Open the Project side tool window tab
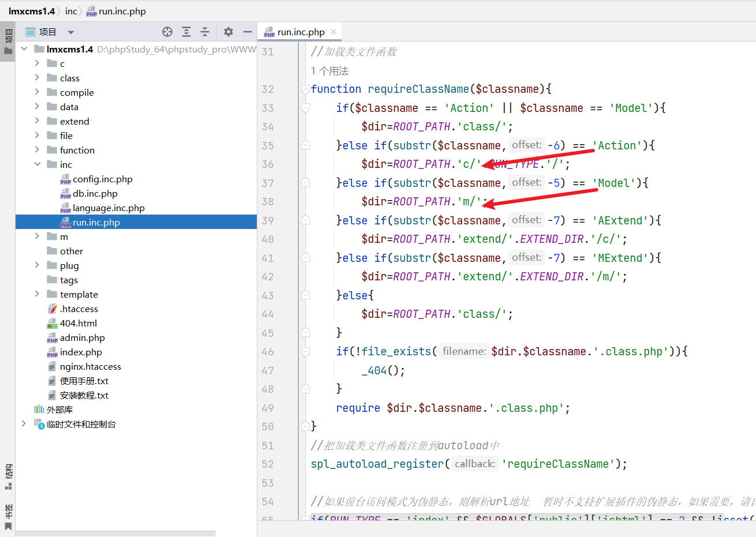The image size is (756, 537). 8,41
